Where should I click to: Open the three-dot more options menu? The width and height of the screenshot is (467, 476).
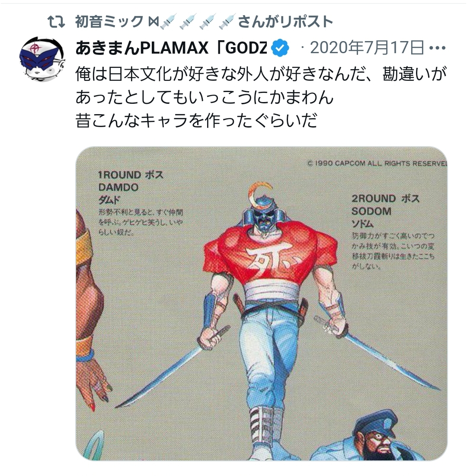point(438,48)
